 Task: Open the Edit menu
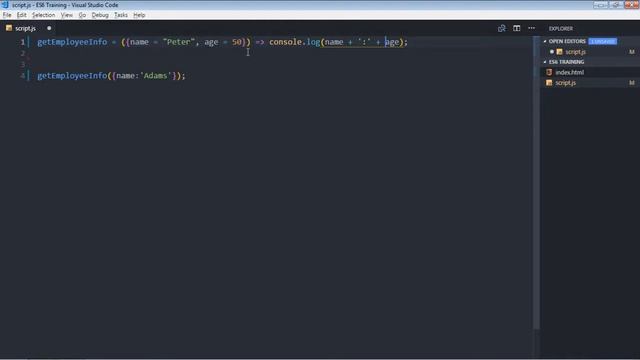pyautogui.click(x=22, y=15)
